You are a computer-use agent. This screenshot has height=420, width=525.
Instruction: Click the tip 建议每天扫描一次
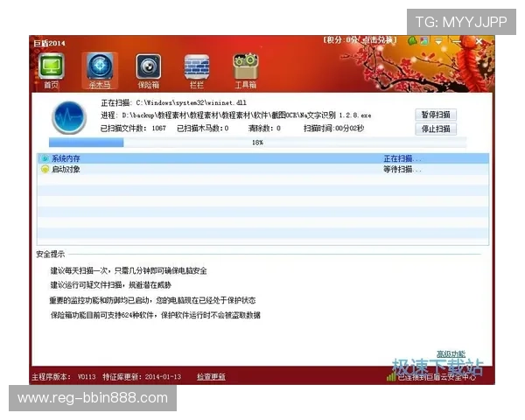coord(129,270)
